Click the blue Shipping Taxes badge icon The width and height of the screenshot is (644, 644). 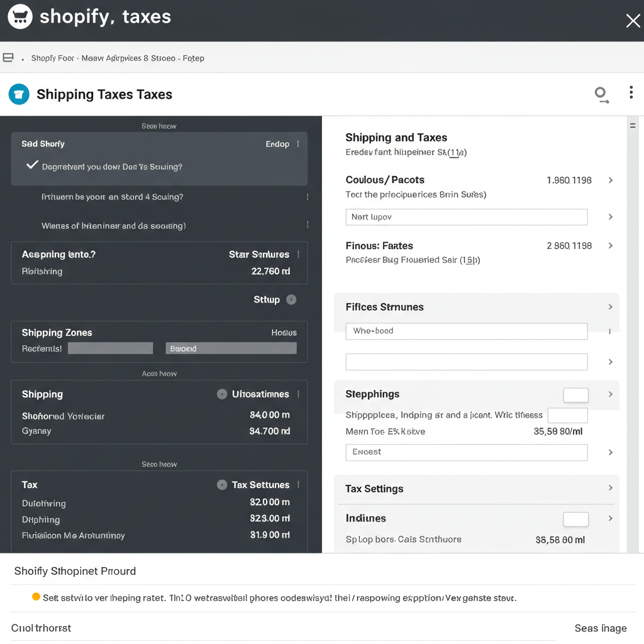coord(19,94)
